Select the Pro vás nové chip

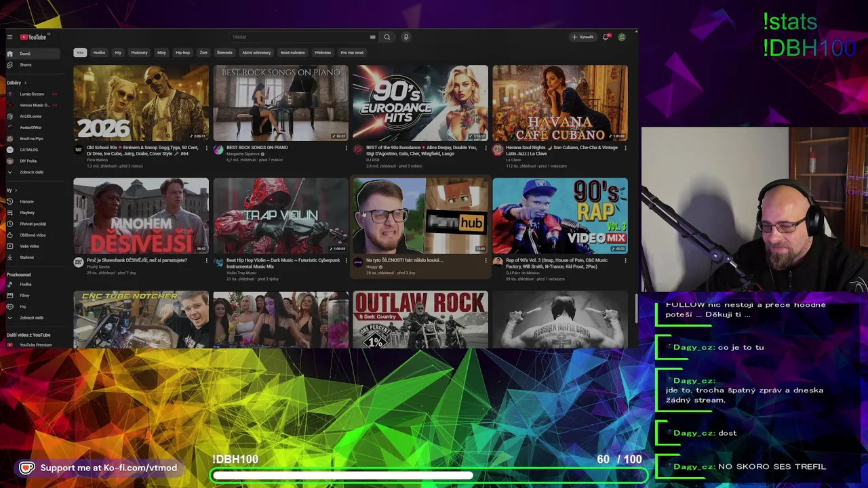(352, 52)
